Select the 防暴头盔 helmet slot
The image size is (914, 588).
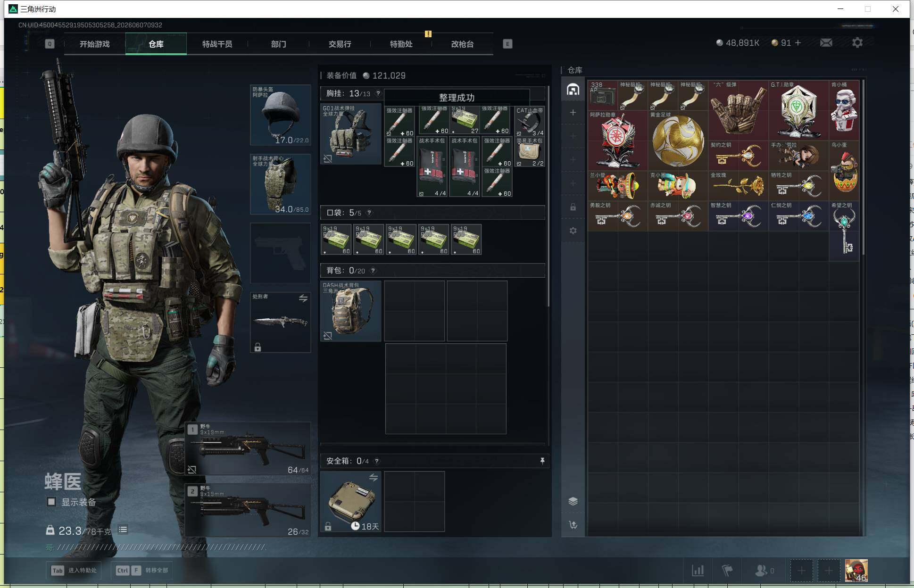coord(280,115)
